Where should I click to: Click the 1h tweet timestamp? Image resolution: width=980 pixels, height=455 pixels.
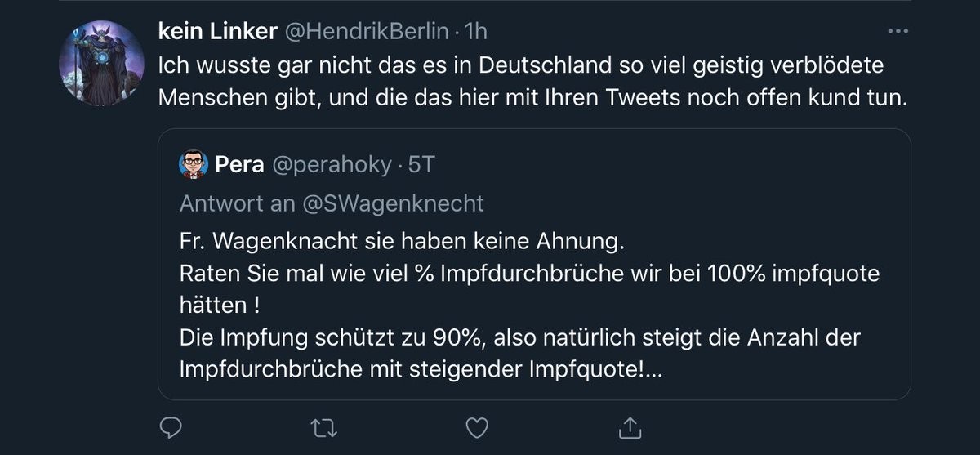pyautogui.click(x=475, y=31)
